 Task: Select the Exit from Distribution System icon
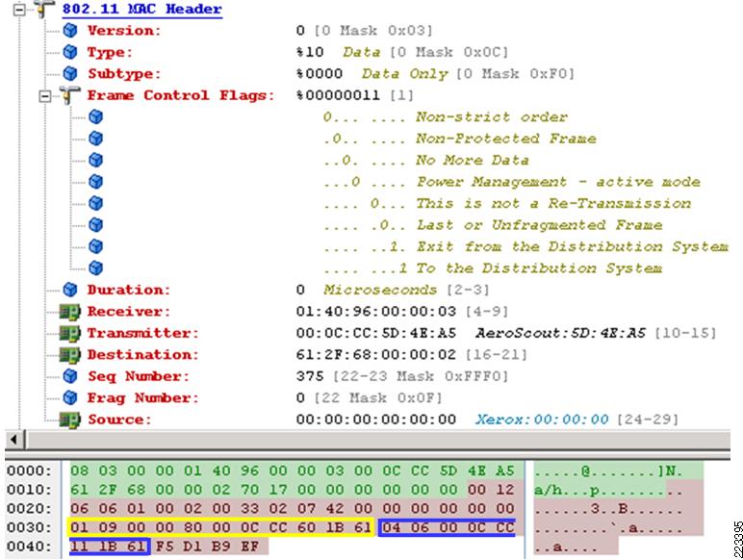tap(95, 247)
